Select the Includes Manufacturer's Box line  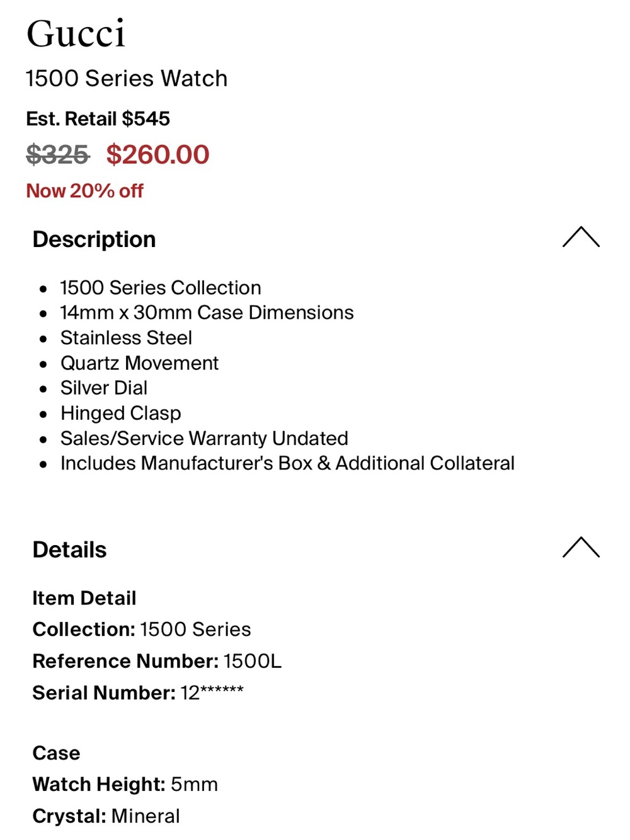click(287, 463)
